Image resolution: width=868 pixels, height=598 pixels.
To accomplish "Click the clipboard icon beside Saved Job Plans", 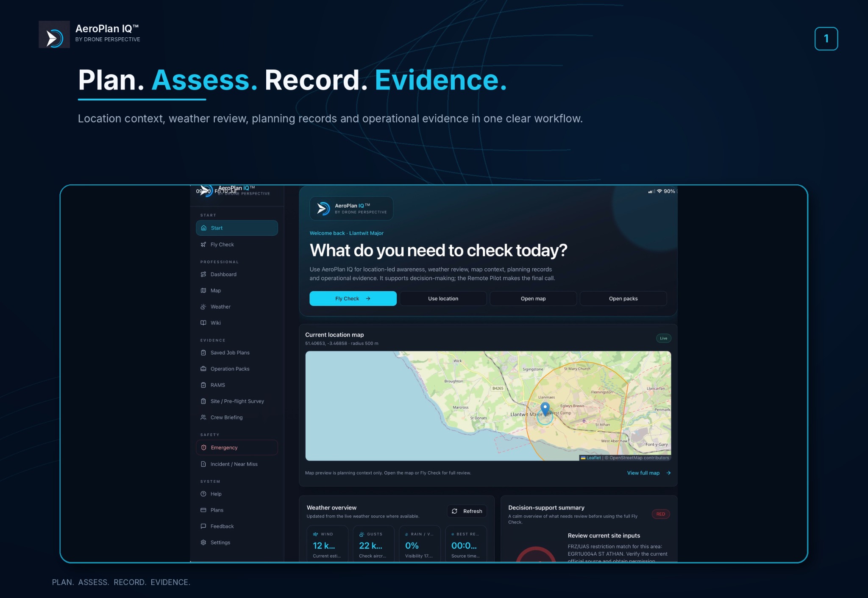I will click(x=203, y=353).
